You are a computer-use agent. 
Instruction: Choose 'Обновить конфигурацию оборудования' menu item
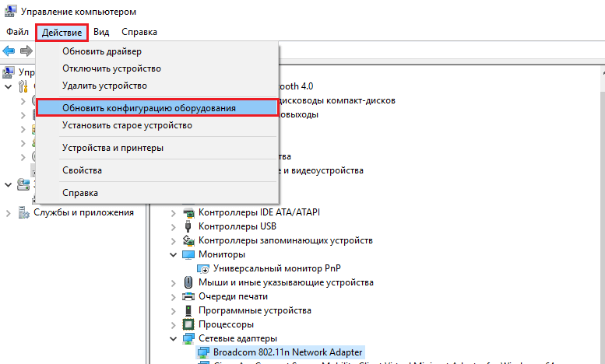149,108
